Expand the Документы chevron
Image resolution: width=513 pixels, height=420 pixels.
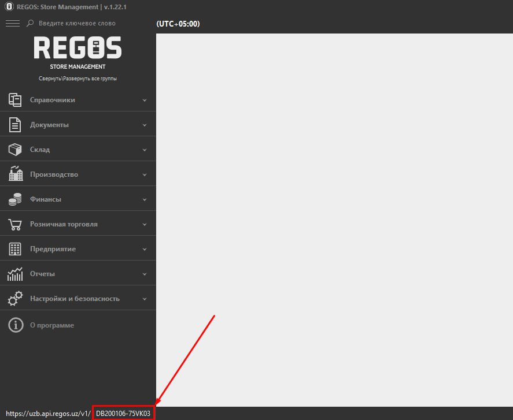click(x=144, y=125)
